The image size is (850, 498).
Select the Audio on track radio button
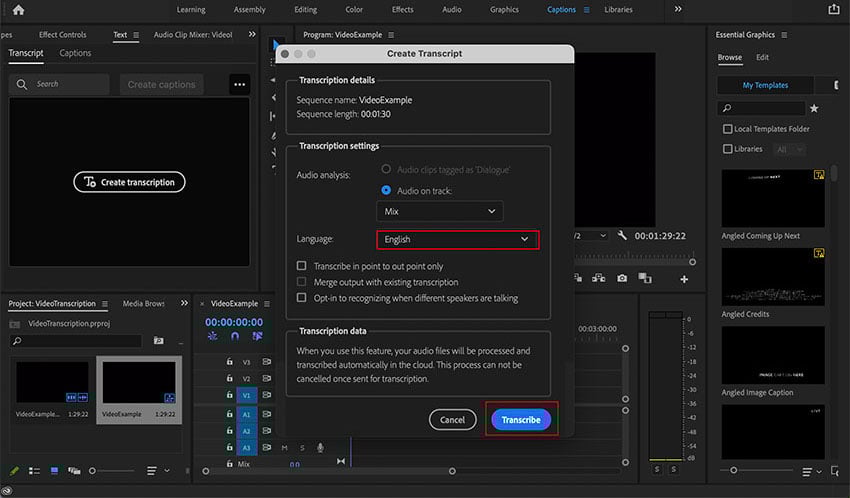pos(386,190)
